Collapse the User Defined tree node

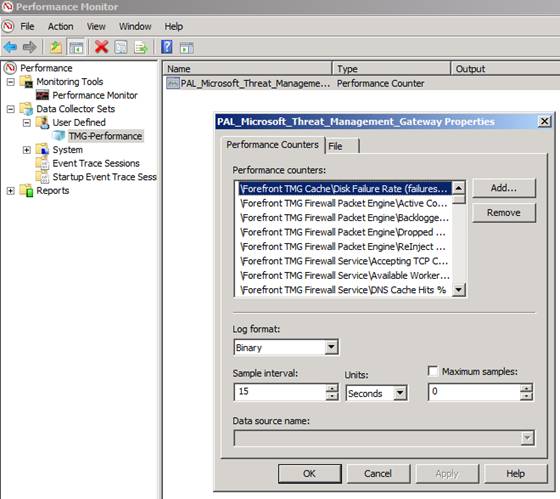(x=27, y=123)
